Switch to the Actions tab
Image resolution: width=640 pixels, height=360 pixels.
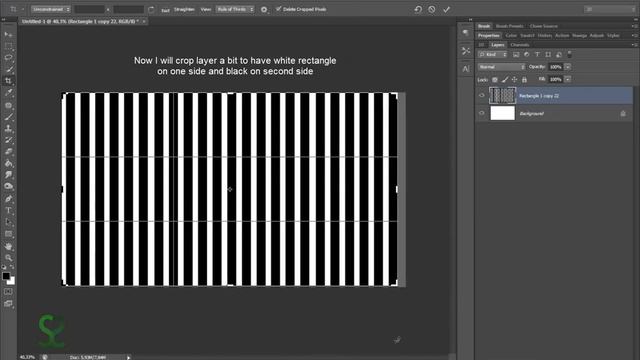click(x=562, y=36)
